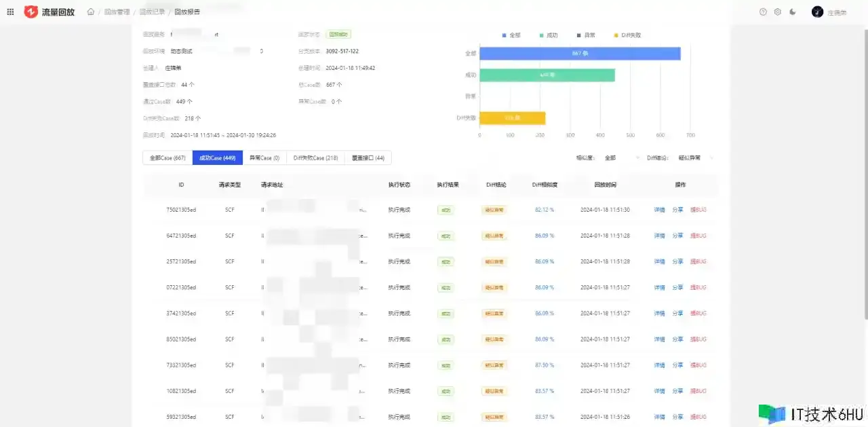Switch to 全部Case (667) tab
868x427 pixels.
point(167,158)
